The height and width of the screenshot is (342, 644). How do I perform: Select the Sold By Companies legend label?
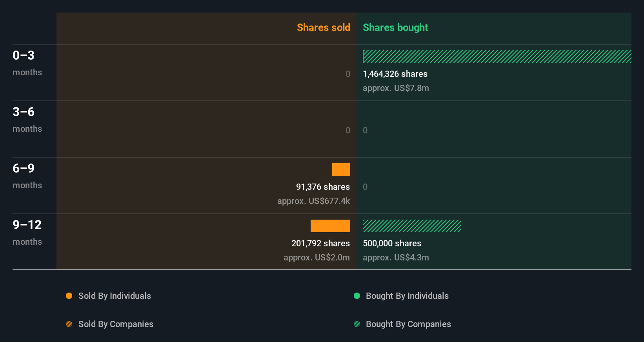pyautogui.click(x=116, y=324)
